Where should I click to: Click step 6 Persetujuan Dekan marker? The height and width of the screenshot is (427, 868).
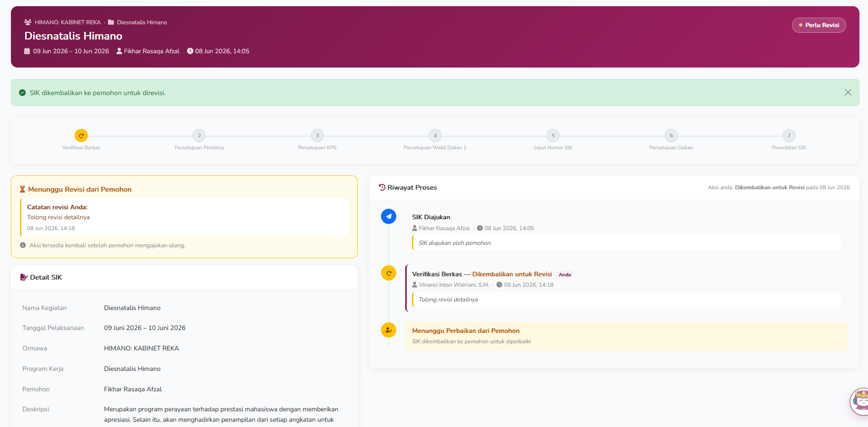coord(671,136)
